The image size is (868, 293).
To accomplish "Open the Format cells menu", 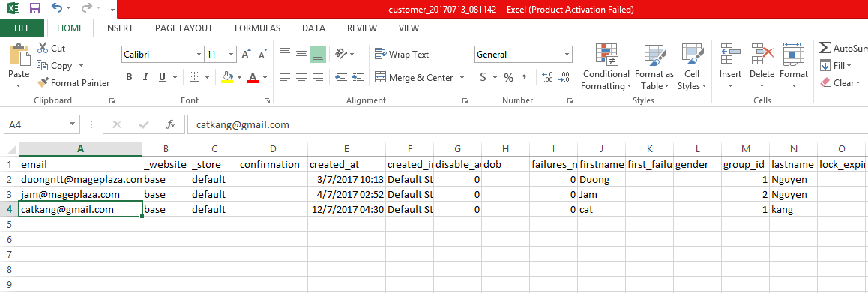I will pyautogui.click(x=793, y=67).
